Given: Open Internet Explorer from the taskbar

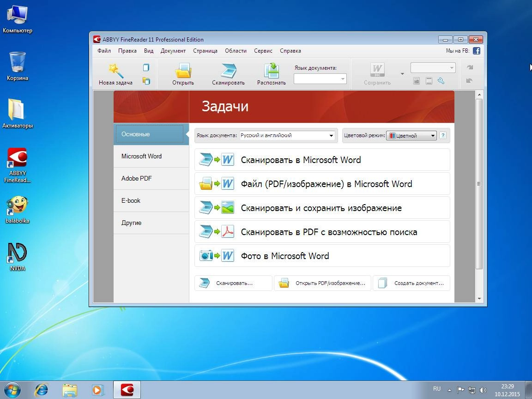Looking at the screenshot, I should (42, 390).
